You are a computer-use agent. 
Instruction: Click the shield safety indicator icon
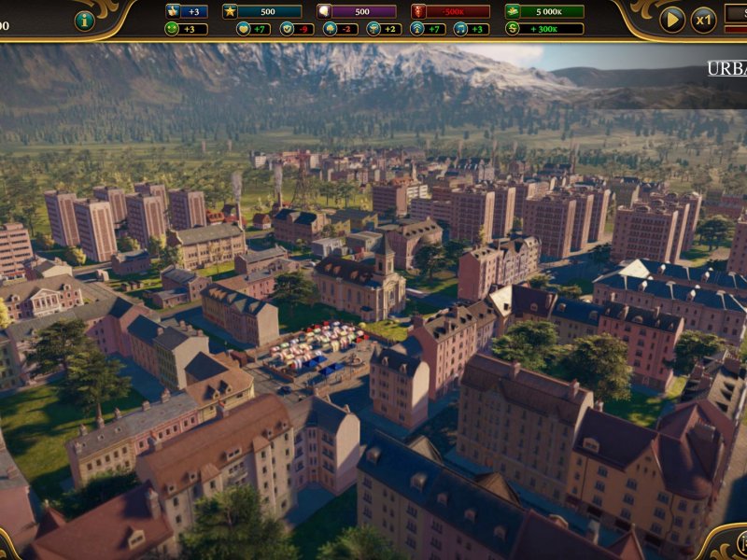click(x=287, y=29)
